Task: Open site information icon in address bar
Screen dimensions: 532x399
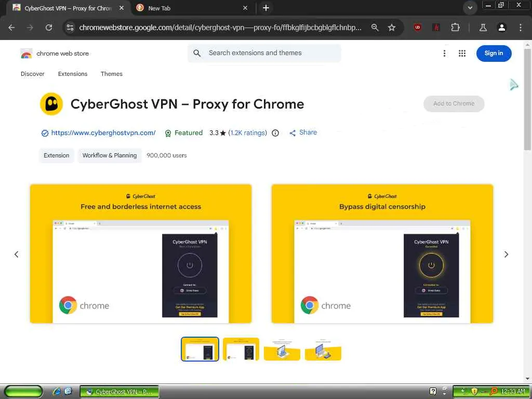Action: (70, 28)
